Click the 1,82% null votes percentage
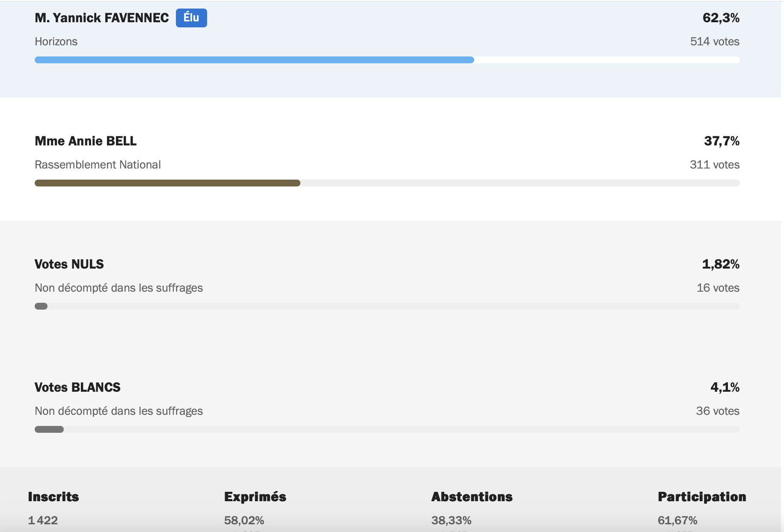784x532 pixels. point(721,264)
